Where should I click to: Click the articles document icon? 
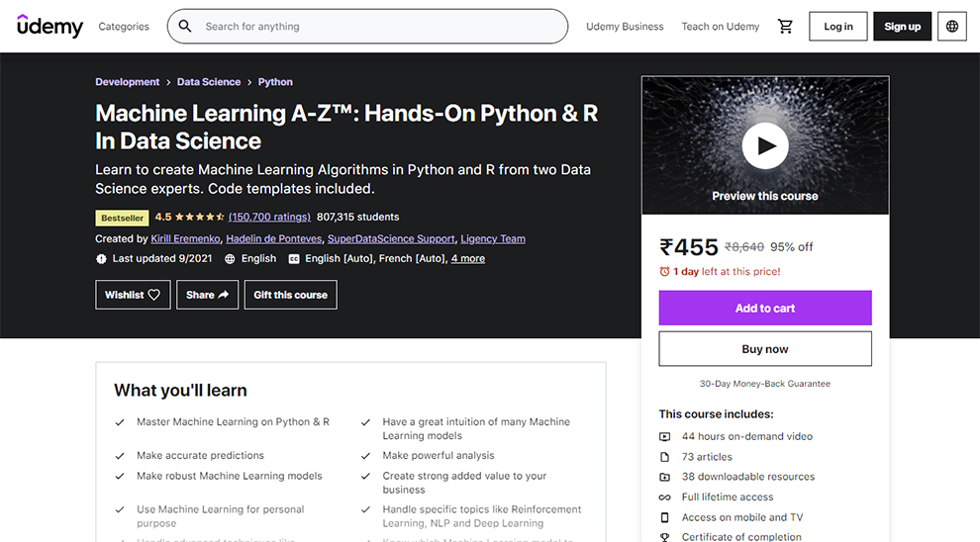665,457
